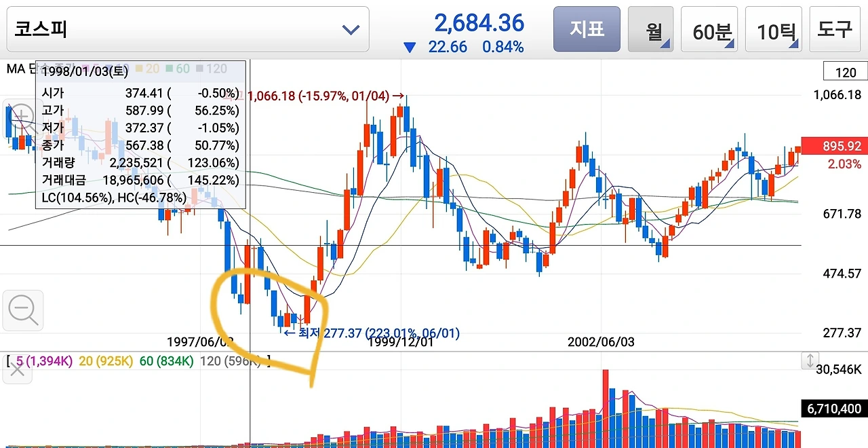The image size is (868, 448).
Task: Click the 고가 587.99 row in tooltip
Action: (x=140, y=110)
